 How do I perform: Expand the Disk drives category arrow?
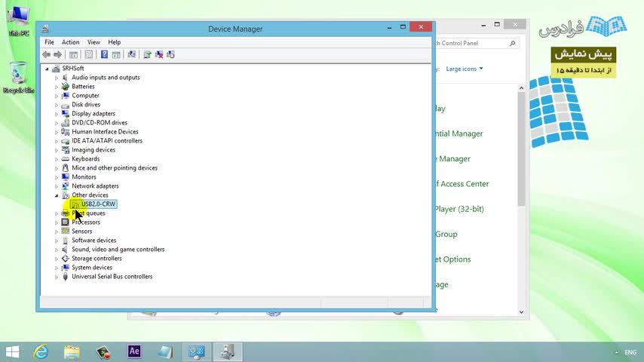pos(57,105)
